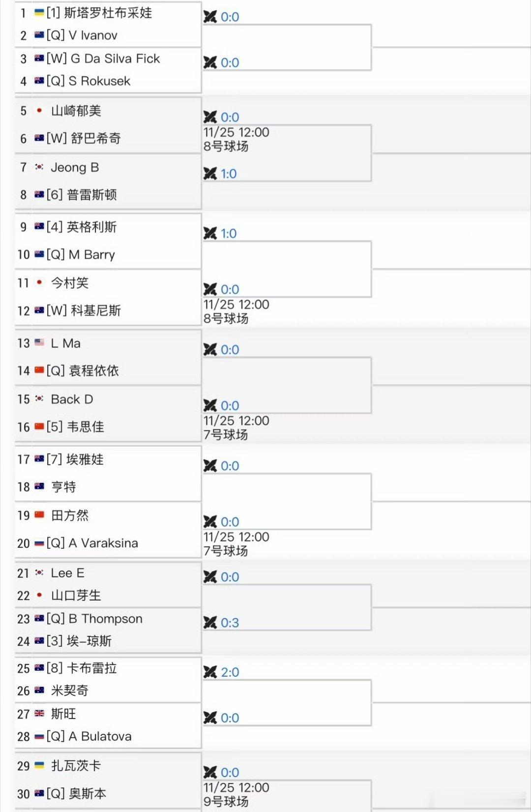Select player 山口芽生 in row 22

click(76, 596)
